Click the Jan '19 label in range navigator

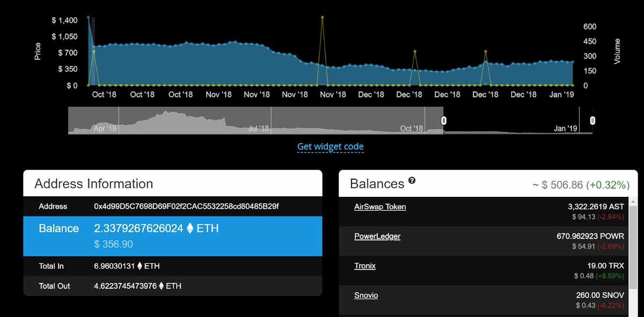(x=565, y=129)
